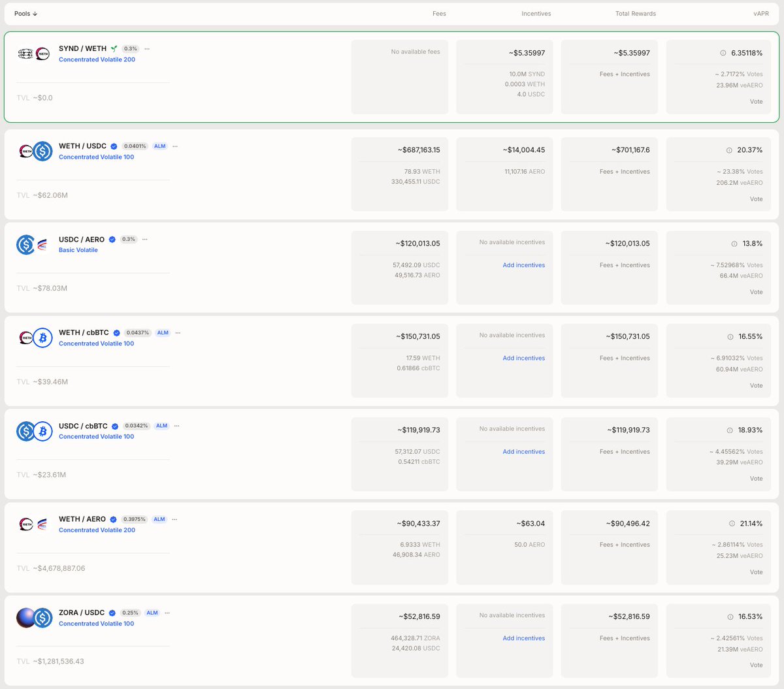Screen dimensions: 784x689
Task: Click the info icon beside 16.55% vAPR
Action: click(x=730, y=337)
